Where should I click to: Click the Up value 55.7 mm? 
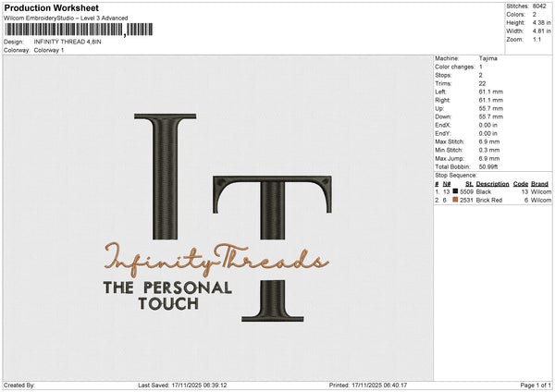[491, 108]
